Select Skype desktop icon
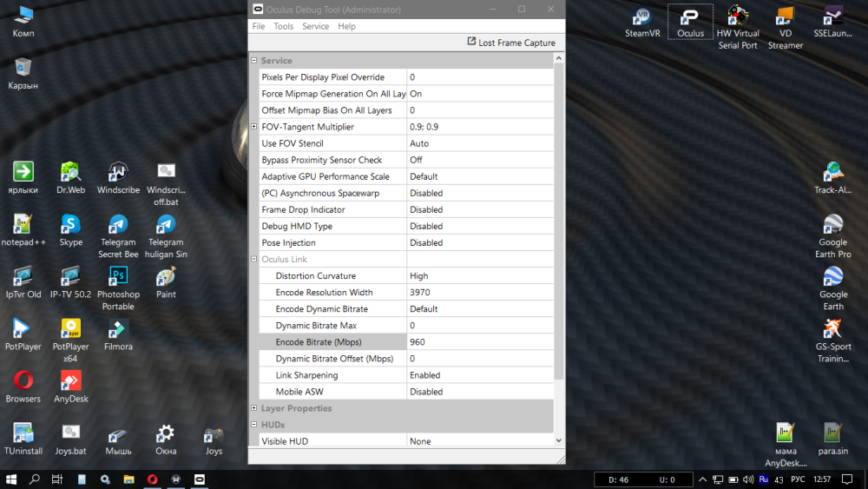This screenshot has height=489, width=868. coord(70,230)
